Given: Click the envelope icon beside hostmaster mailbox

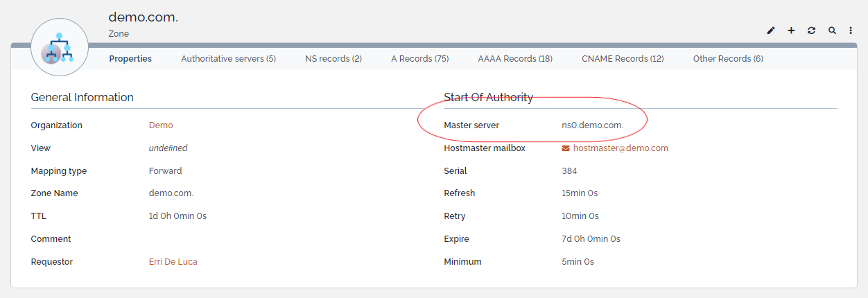Looking at the screenshot, I should click(x=566, y=148).
